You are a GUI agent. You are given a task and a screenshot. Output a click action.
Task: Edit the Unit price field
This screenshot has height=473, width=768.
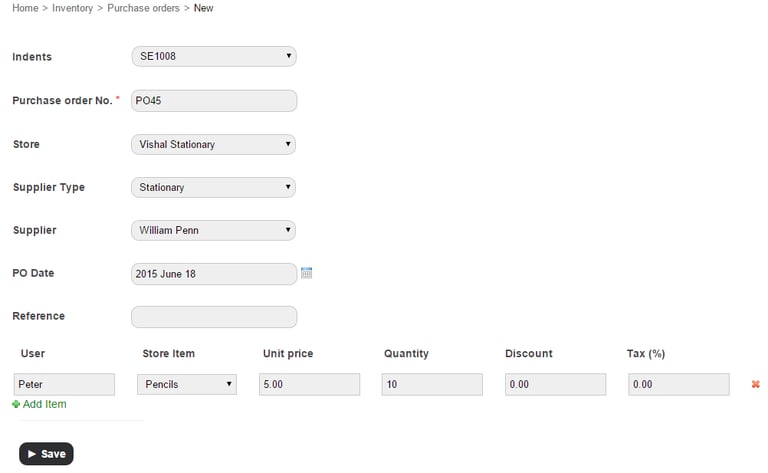(309, 384)
